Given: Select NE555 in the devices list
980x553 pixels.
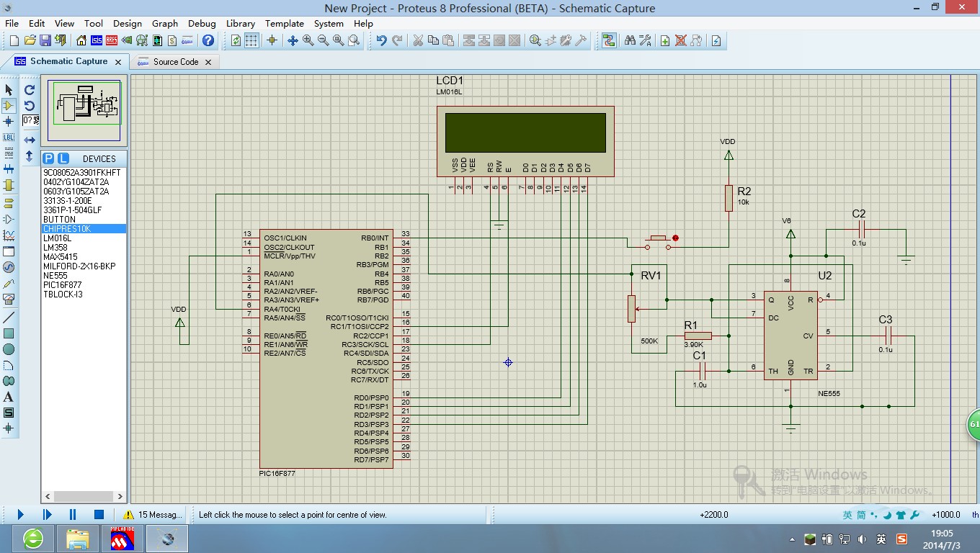Looking at the screenshot, I should [55, 276].
